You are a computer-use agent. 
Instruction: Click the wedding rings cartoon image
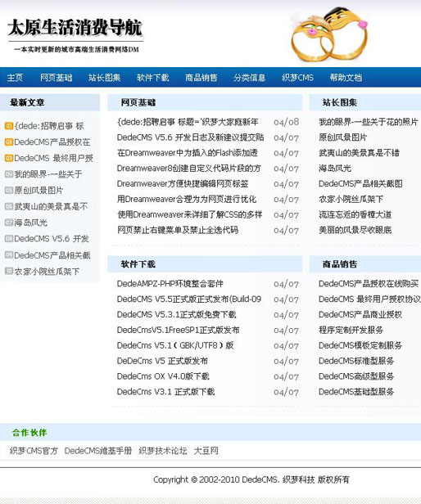tap(329, 34)
